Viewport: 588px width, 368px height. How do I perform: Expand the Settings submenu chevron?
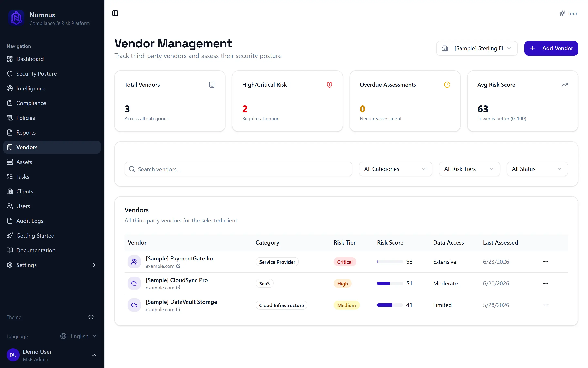[94, 265]
